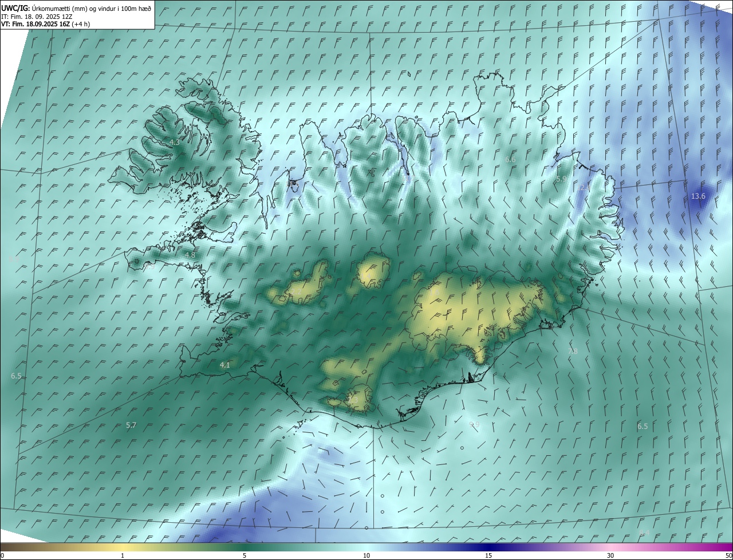
Task: Click the colorbar tick label 15
Action: point(488,555)
